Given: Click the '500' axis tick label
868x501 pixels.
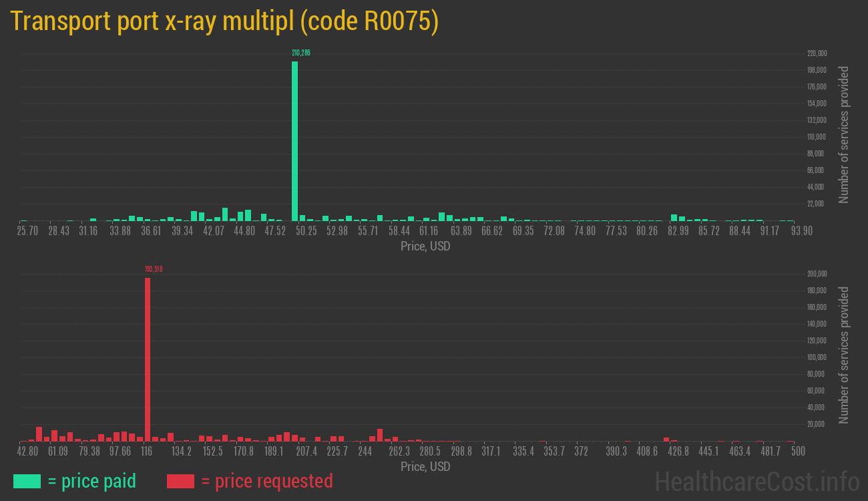Looking at the screenshot, I should [797, 451].
